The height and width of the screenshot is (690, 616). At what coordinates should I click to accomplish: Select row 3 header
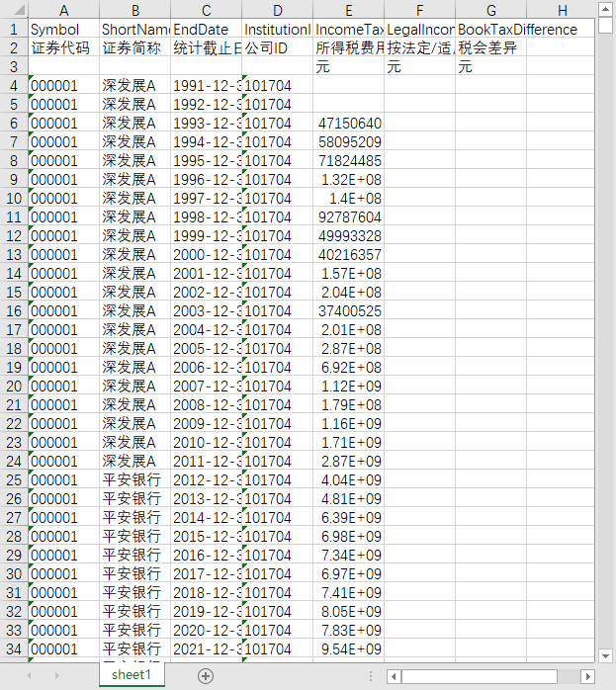(14, 66)
